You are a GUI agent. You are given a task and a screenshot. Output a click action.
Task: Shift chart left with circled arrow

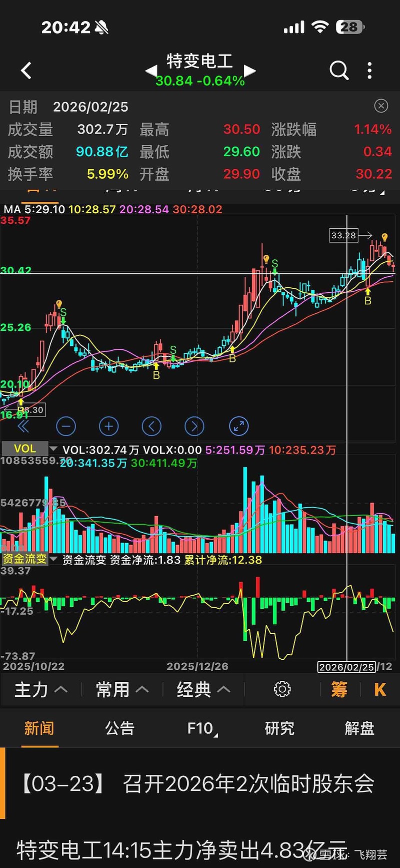click(x=151, y=426)
